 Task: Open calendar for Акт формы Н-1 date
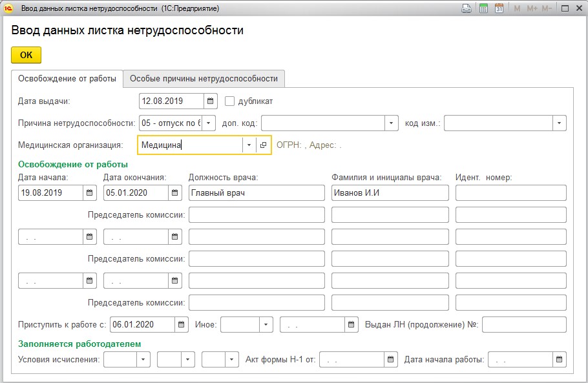point(391,359)
